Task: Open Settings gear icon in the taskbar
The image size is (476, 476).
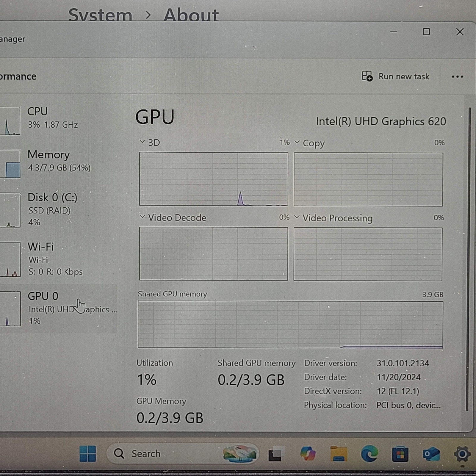Action: pos(462,454)
